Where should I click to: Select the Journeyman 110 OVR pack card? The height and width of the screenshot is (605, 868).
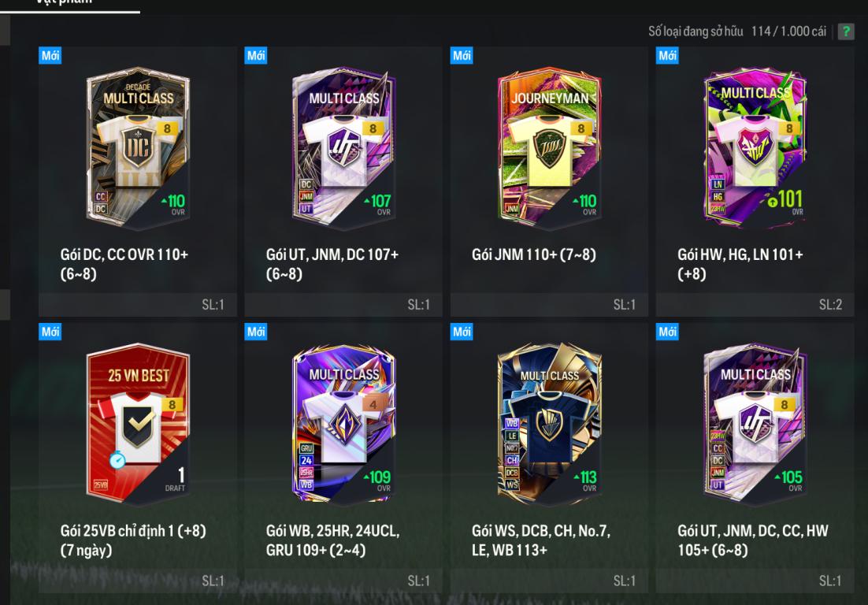coord(549,148)
